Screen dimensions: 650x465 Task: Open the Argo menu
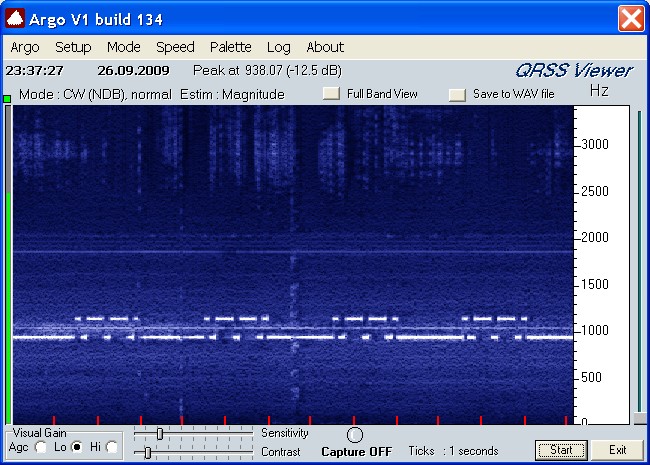pyautogui.click(x=25, y=47)
